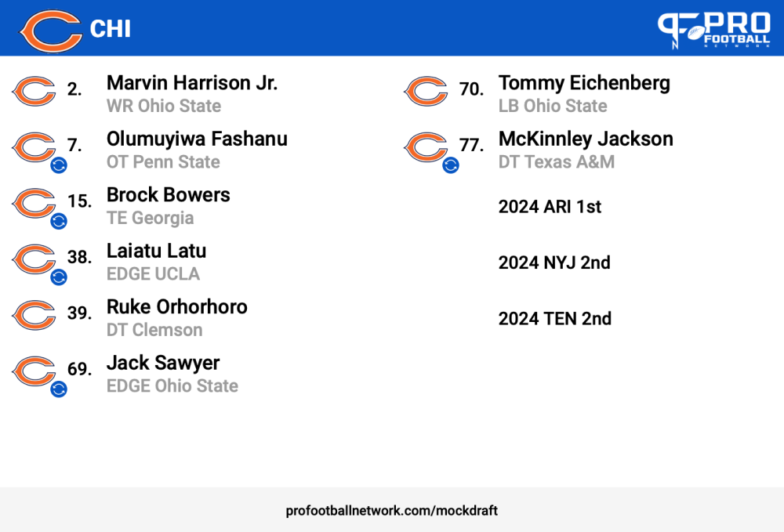Select Marvin Harrison Jr. player name
Viewport: 784px width, 532px height.
coord(192,83)
